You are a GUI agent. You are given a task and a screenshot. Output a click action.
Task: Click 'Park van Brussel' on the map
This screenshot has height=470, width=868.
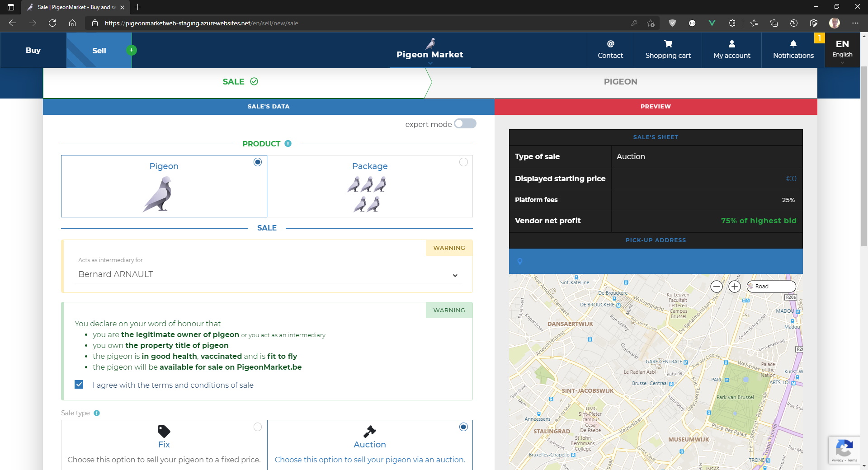[735, 397]
